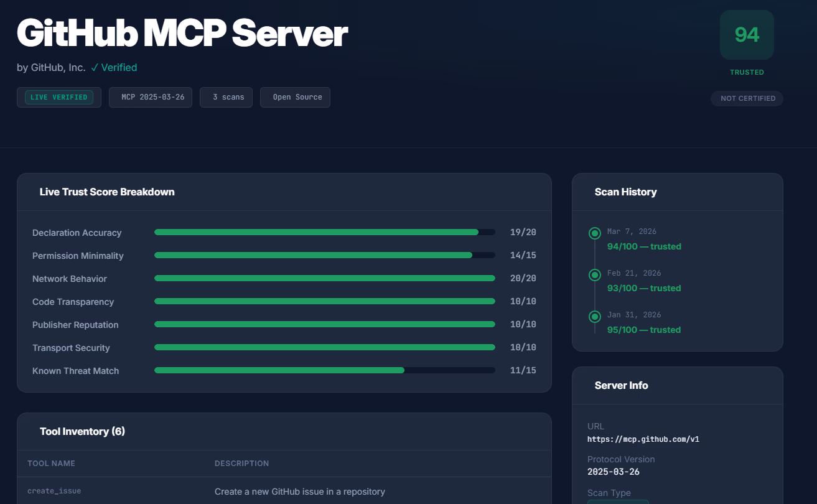Click the Declaration Accuracy progress bar

coord(325,232)
